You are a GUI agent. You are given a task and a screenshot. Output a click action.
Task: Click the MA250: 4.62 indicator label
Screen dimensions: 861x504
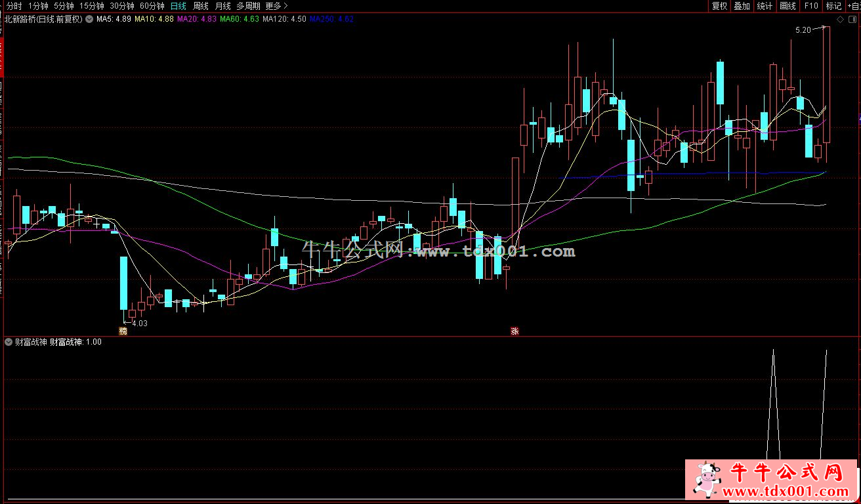click(331, 19)
